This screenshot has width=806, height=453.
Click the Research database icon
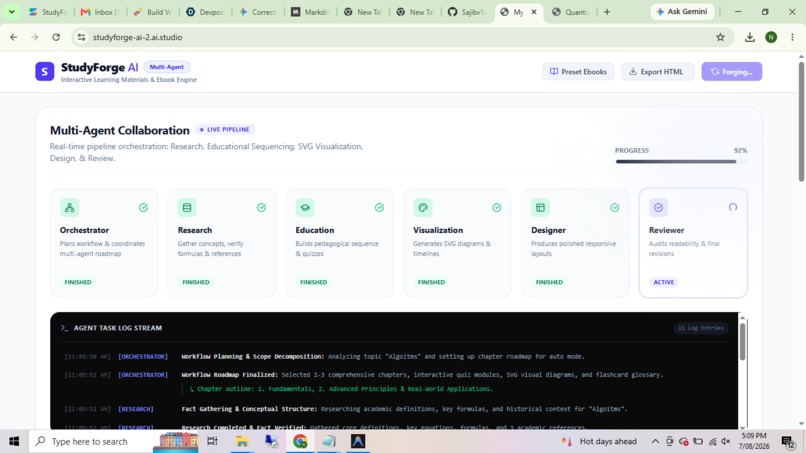click(187, 208)
